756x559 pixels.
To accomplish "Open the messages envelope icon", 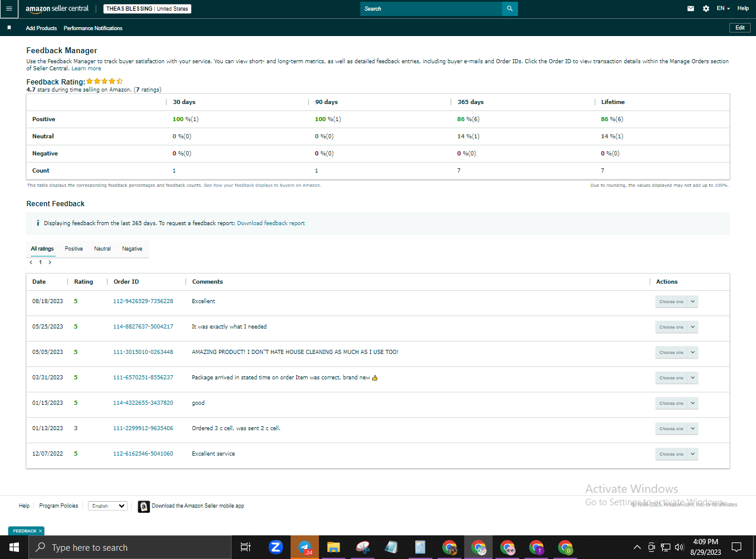I will pos(690,9).
